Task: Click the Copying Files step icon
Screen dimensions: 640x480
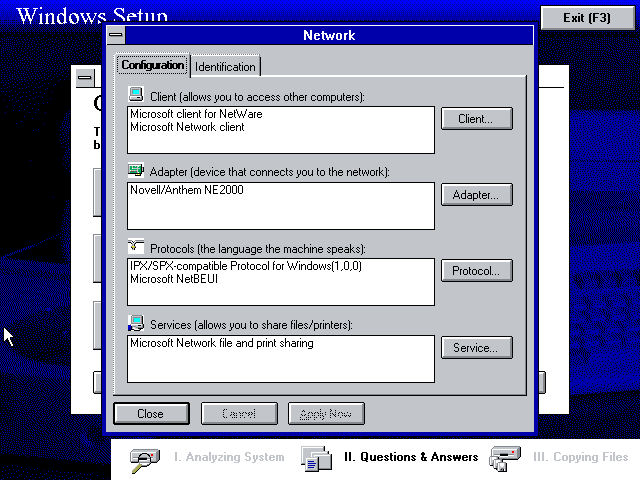Action: (x=505, y=458)
